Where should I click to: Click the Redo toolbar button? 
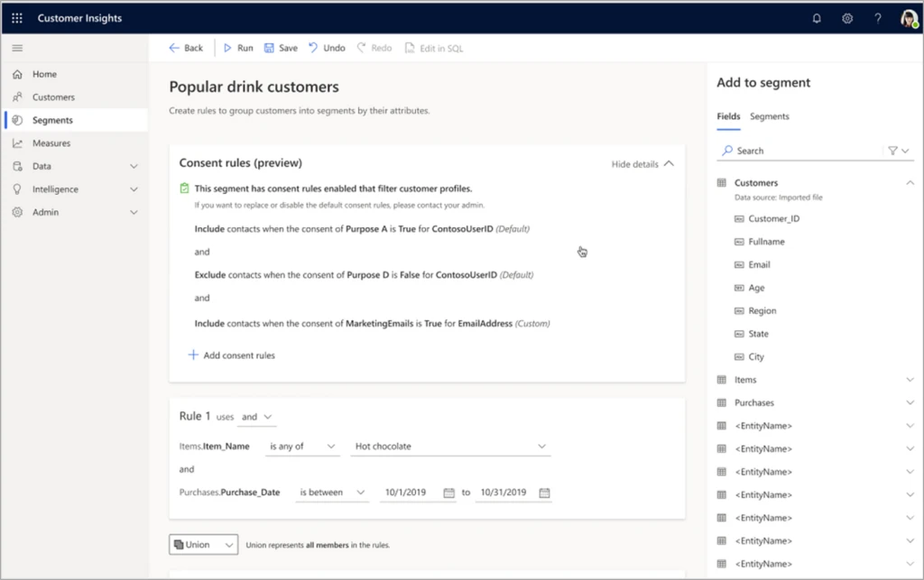click(374, 49)
